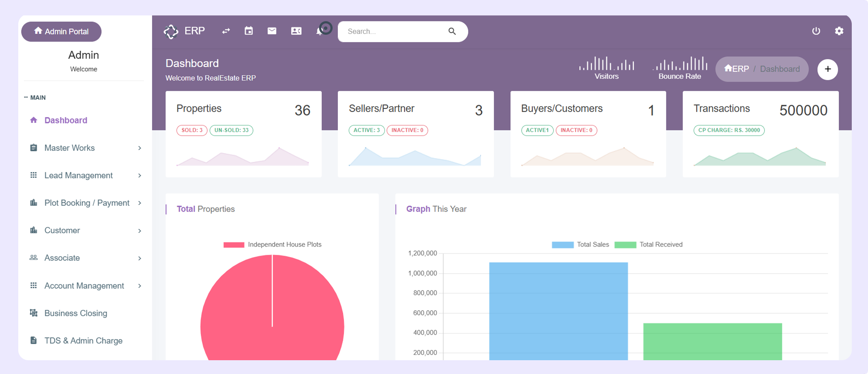868x374 pixels.
Task: Click ERP breadcrumb home link
Action: point(737,69)
